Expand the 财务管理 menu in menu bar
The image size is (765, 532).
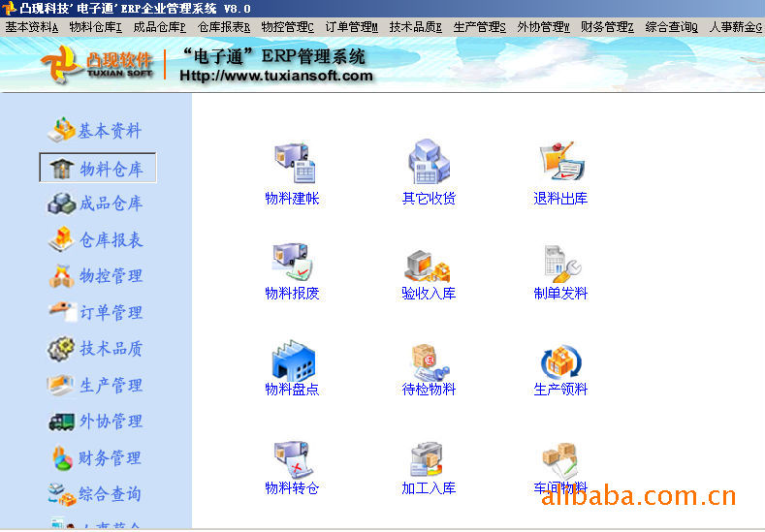coord(608,27)
